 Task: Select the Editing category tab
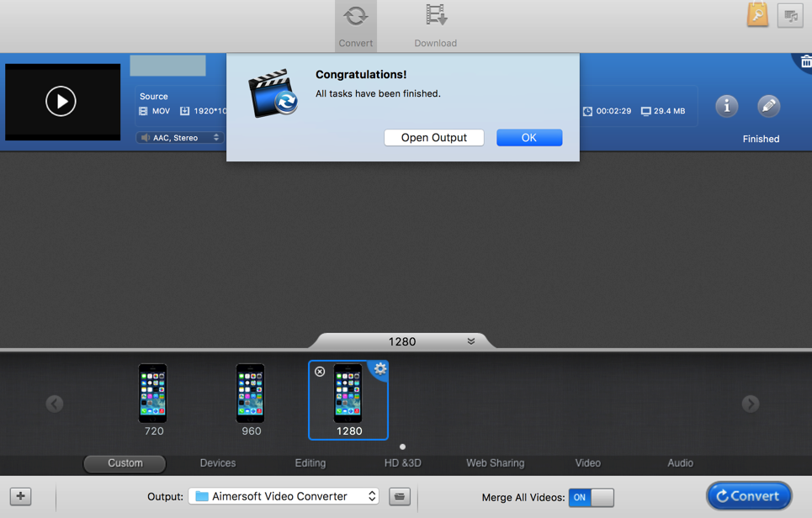pyautogui.click(x=310, y=463)
